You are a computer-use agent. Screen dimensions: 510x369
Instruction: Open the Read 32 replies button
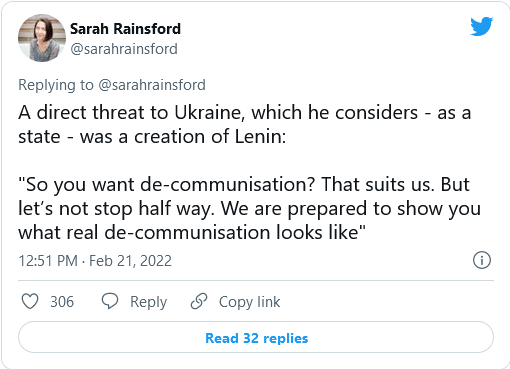(x=256, y=337)
